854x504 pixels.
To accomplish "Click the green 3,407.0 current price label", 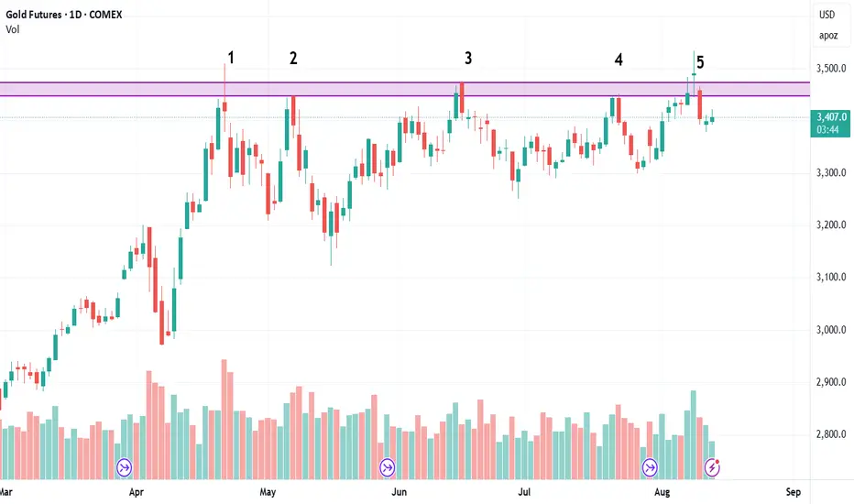I will [x=830, y=123].
